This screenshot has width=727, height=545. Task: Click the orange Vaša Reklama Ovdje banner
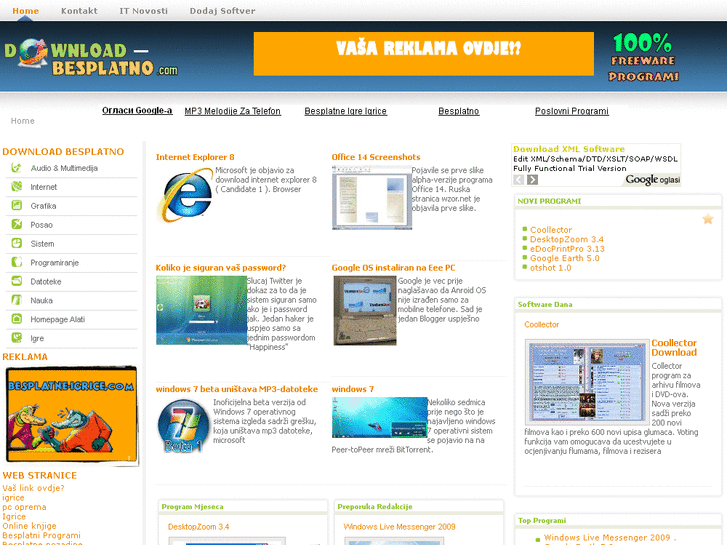(x=424, y=54)
